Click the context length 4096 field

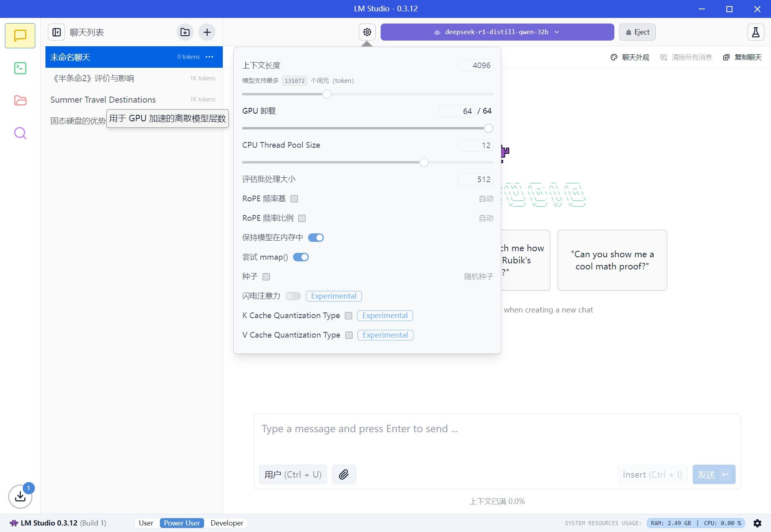click(476, 65)
